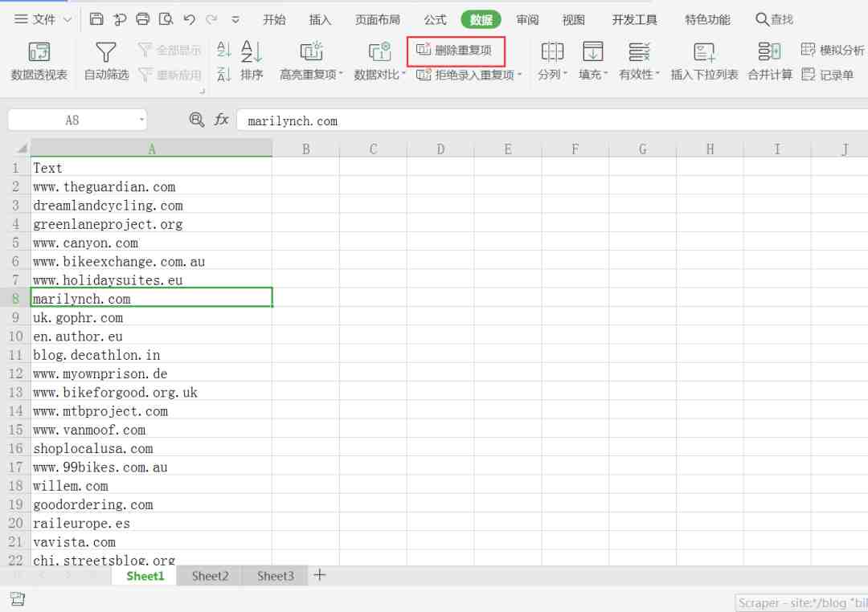Select row 1 by its row number
Screen dimensions: 868x612
point(15,168)
